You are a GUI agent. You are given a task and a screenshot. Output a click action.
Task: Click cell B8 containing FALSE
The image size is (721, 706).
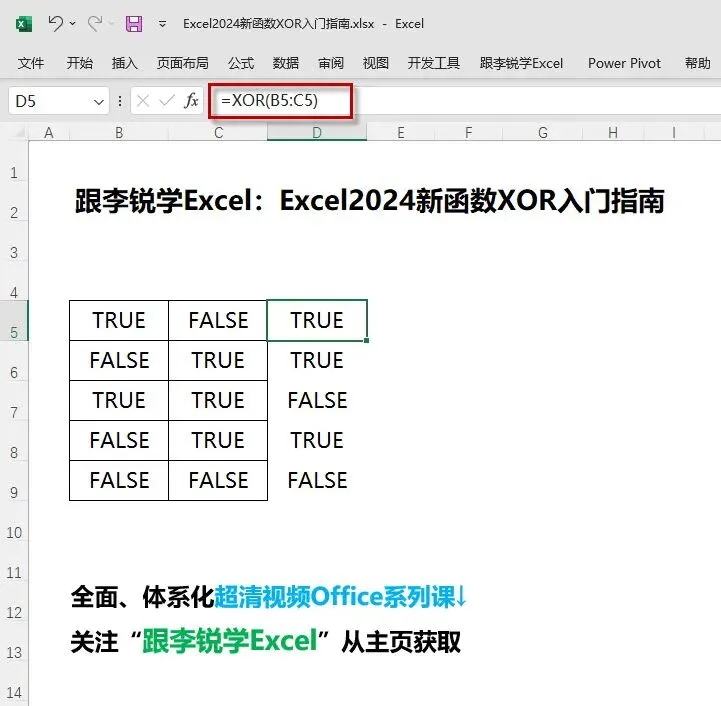(x=119, y=440)
